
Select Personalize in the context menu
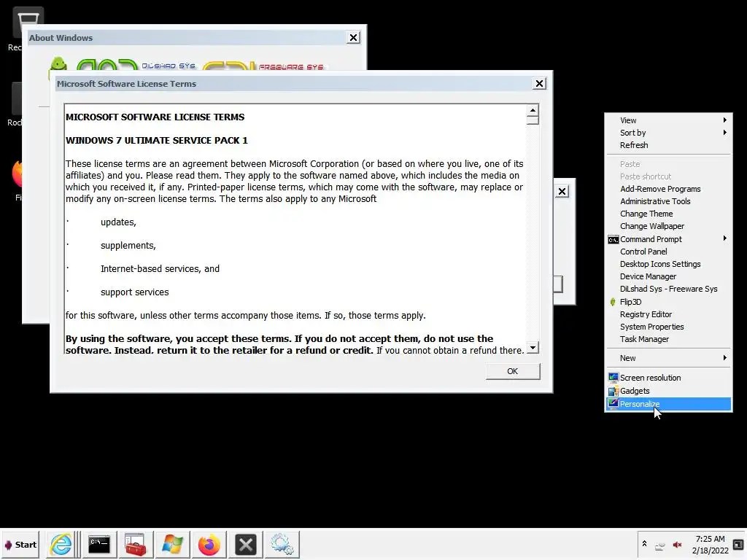[669, 404]
